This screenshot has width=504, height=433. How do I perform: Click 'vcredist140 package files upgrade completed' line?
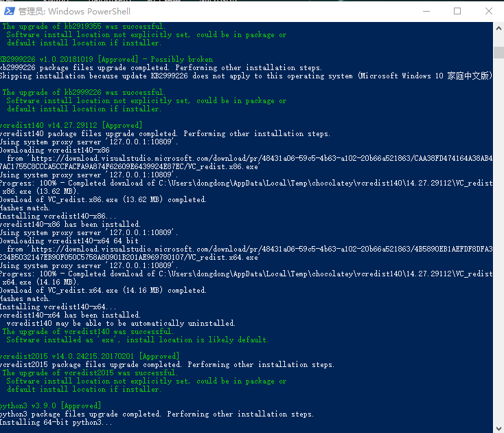165,133
